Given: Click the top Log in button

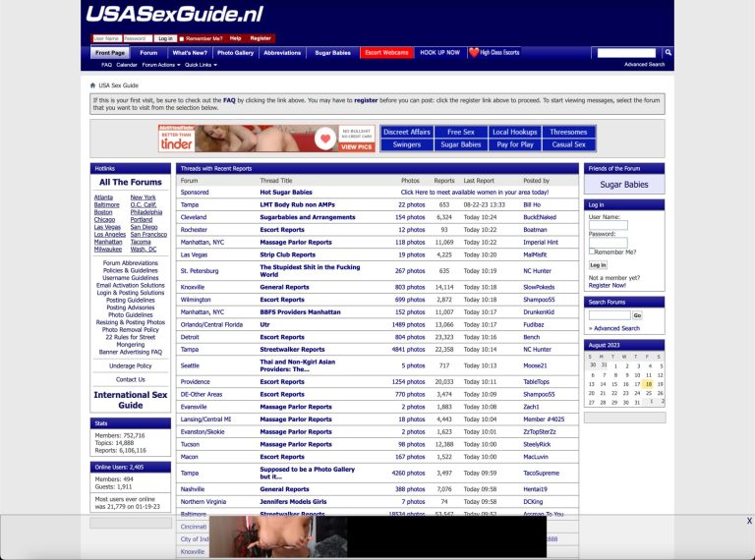Looking at the screenshot, I should 165,38.
